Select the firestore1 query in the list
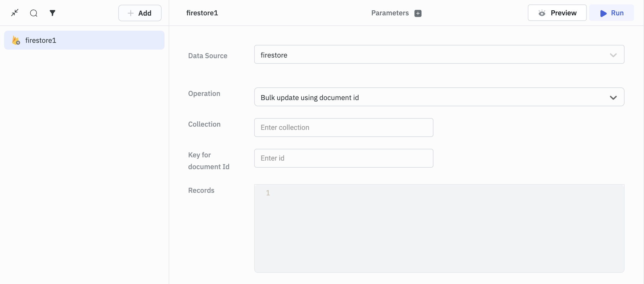Image resolution: width=644 pixels, height=284 pixels. tap(84, 40)
